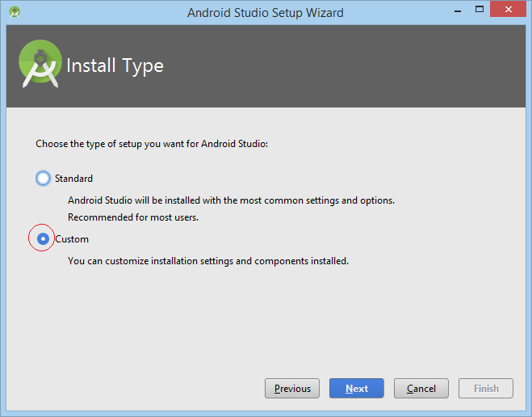Viewport: 532px width, 417px height.
Task: Close the Setup Wizard with red X
Action: 508,9
